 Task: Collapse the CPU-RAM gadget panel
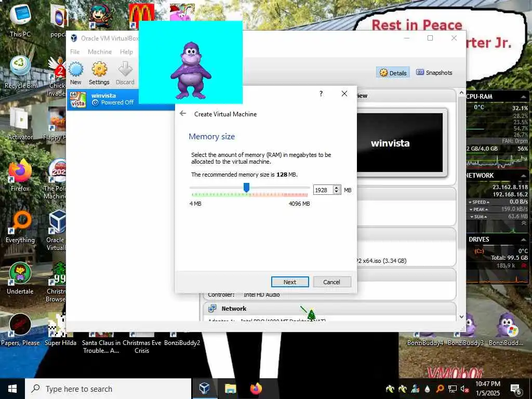pos(523,97)
